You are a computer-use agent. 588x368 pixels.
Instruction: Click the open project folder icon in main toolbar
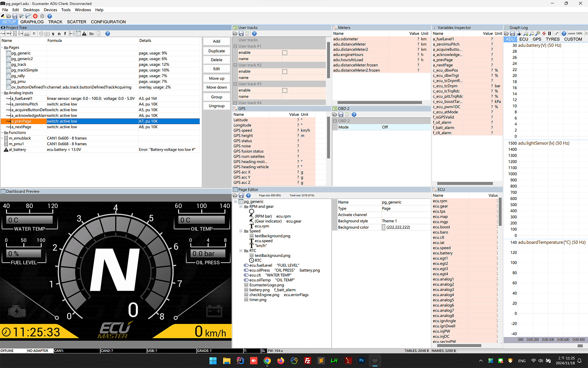click(9, 16)
